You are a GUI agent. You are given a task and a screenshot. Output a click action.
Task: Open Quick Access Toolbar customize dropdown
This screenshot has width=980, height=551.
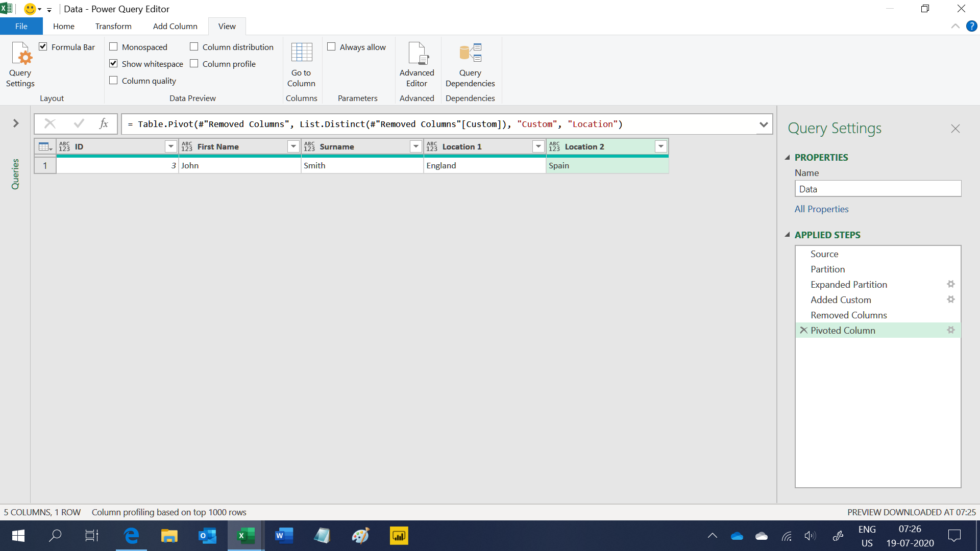[x=50, y=10]
